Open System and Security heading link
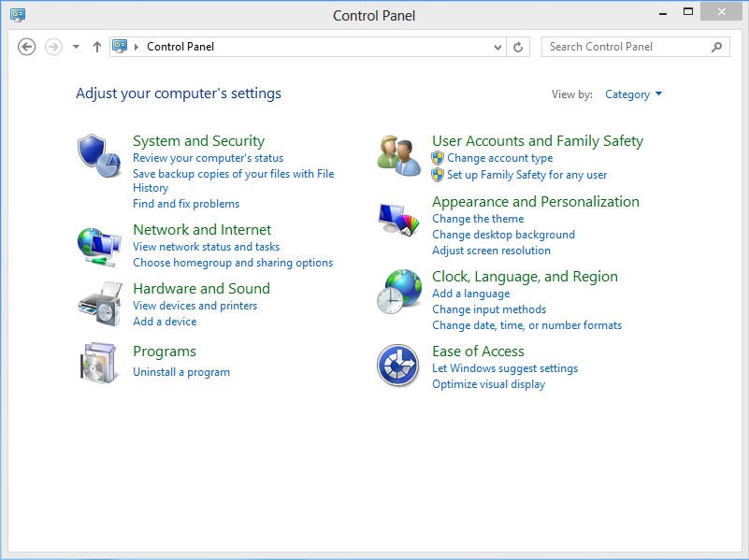The height and width of the screenshot is (560, 749). (199, 141)
